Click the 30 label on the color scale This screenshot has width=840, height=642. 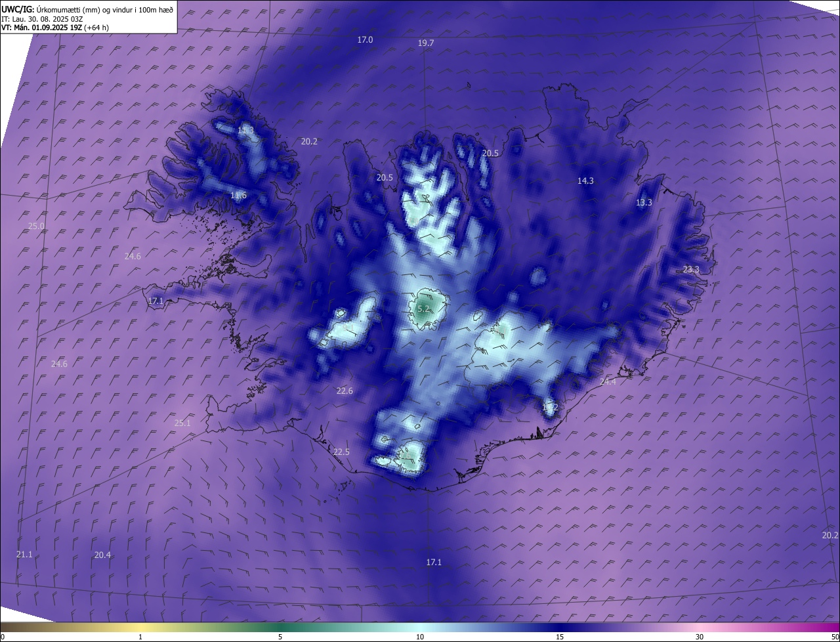point(700,637)
